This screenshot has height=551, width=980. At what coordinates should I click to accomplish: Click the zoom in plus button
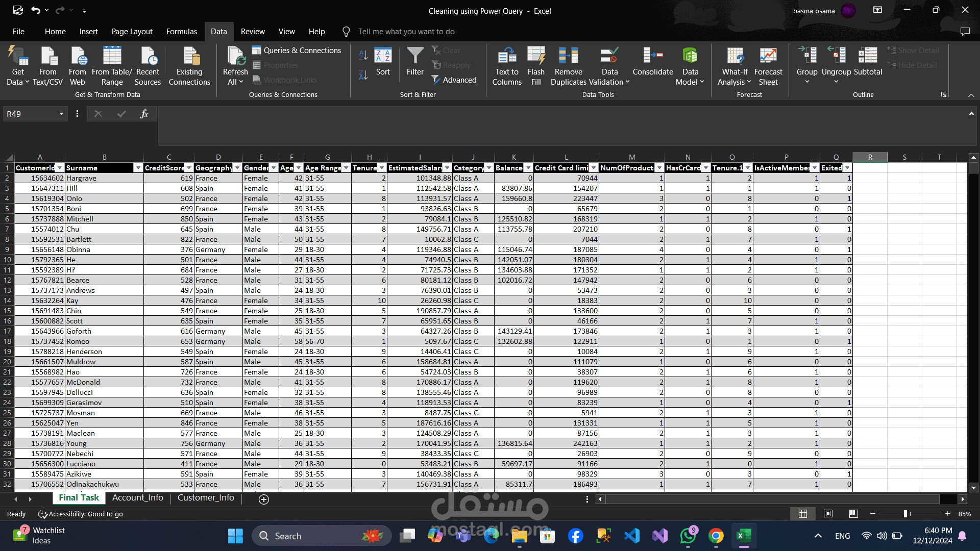tap(948, 514)
